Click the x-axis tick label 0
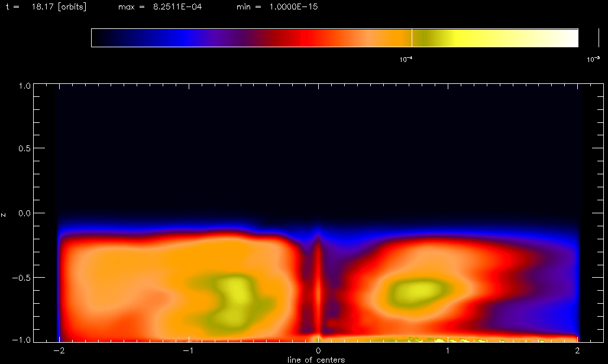This screenshot has height=364, width=608. 319,351
